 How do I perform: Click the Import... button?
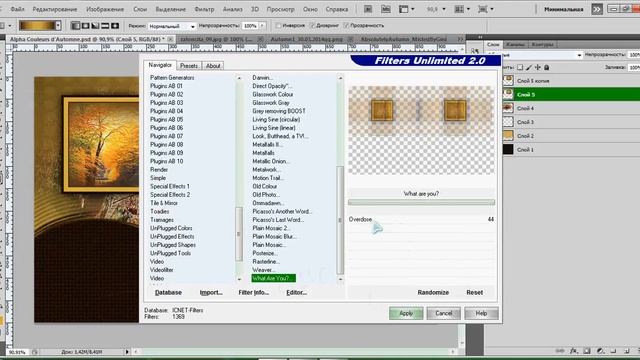[211, 292]
